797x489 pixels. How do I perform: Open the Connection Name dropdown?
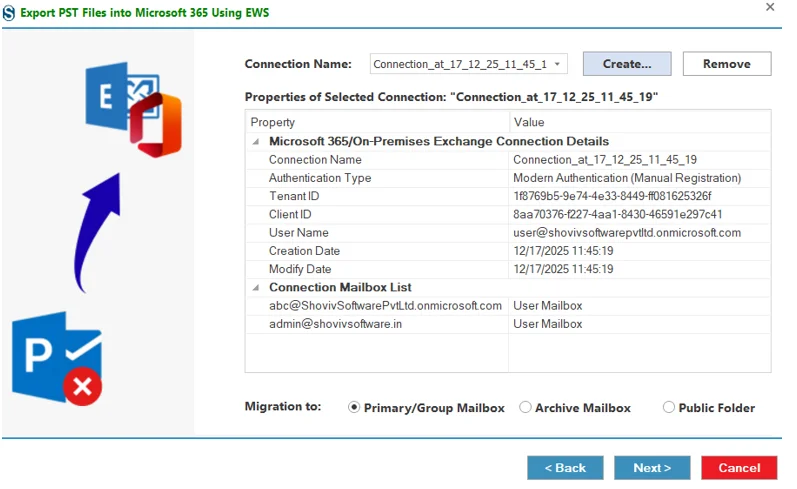coord(558,64)
